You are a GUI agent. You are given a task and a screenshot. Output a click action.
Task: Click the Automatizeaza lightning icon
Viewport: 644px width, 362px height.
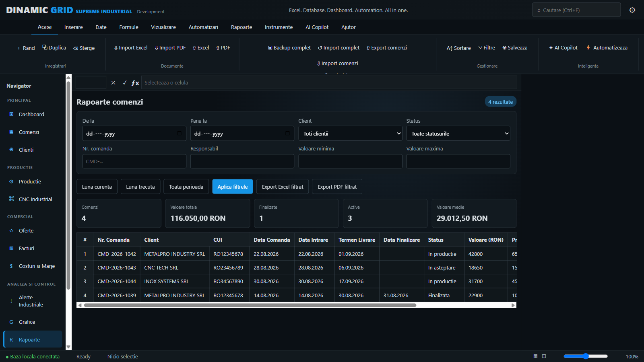point(588,48)
